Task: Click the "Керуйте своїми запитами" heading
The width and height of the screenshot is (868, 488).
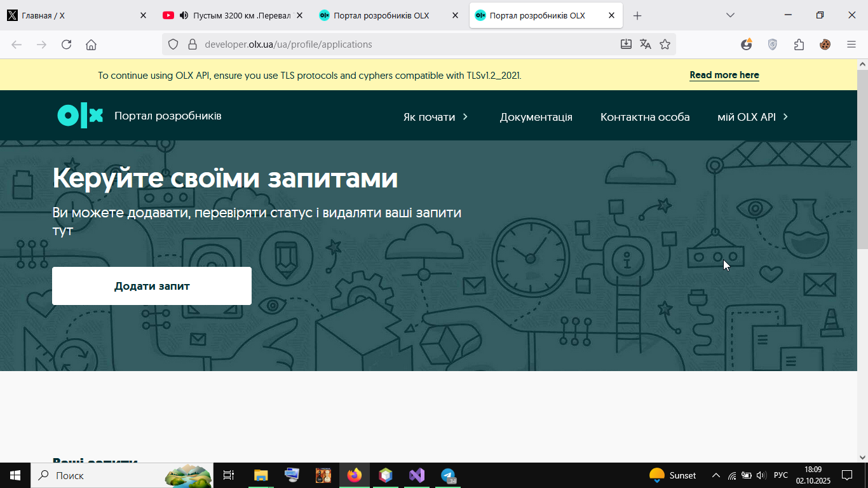Action: [x=225, y=178]
